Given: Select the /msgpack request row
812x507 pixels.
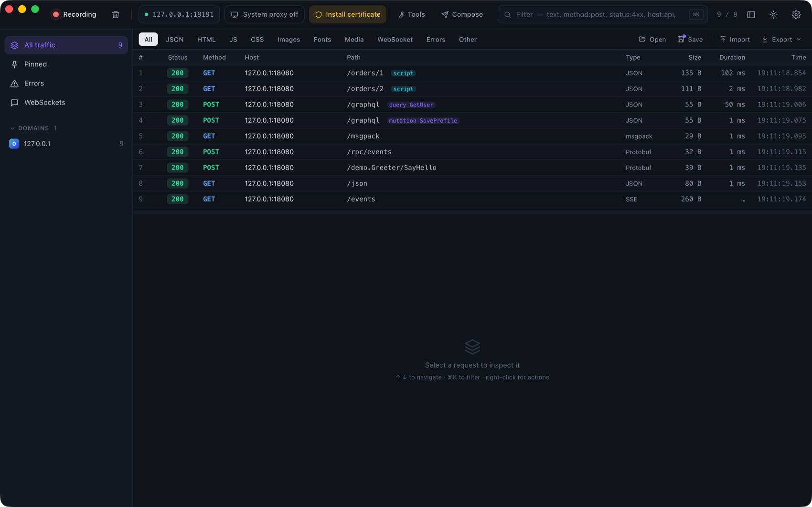Looking at the screenshot, I should point(472,136).
